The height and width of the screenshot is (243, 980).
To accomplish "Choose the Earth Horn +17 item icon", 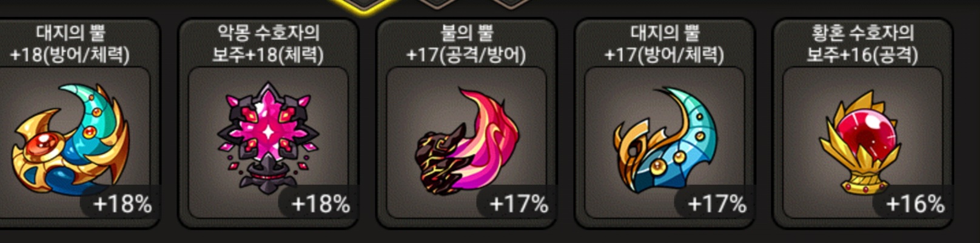I will [x=665, y=140].
